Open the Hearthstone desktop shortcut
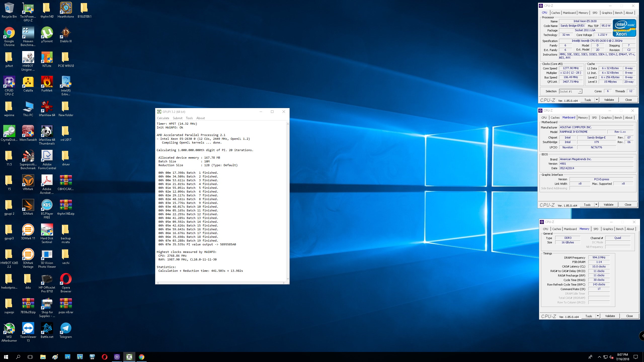 click(66, 10)
